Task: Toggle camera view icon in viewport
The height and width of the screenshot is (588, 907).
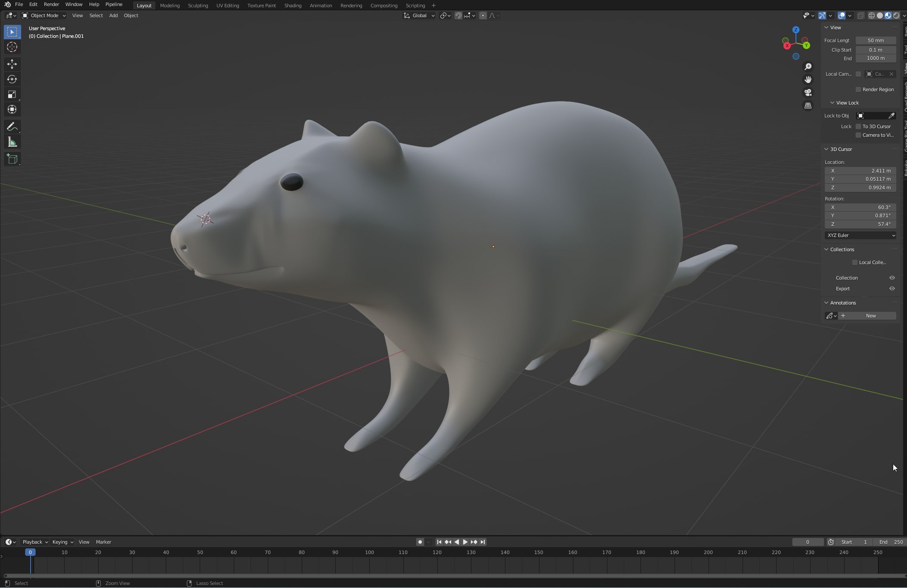Action: coord(808,92)
